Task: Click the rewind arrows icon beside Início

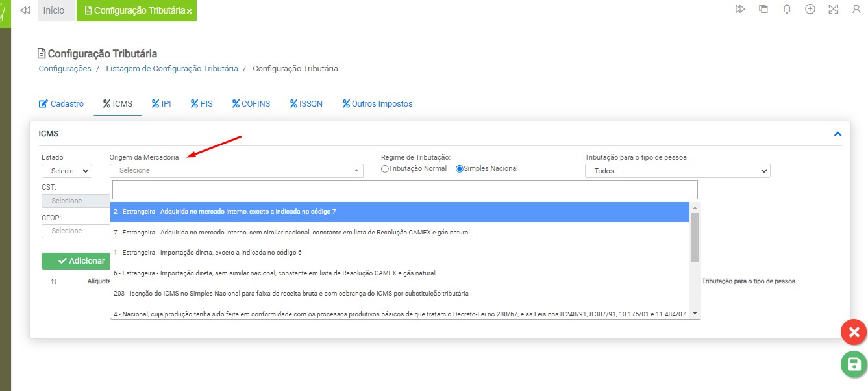Action: click(25, 11)
